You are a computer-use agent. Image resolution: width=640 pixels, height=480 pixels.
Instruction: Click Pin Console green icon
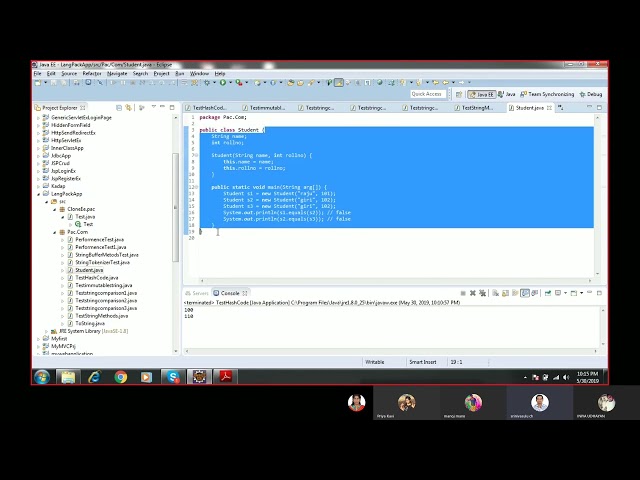(x=548, y=293)
